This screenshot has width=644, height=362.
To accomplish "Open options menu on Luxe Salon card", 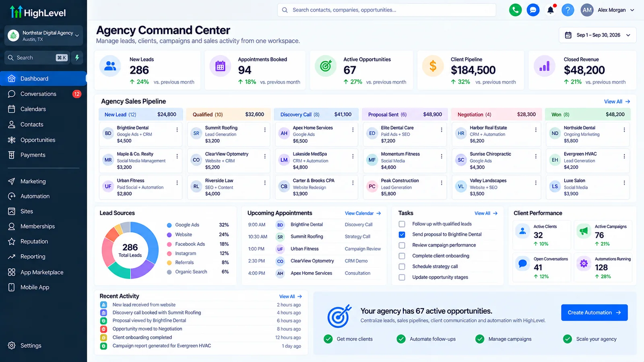I will (x=624, y=183).
